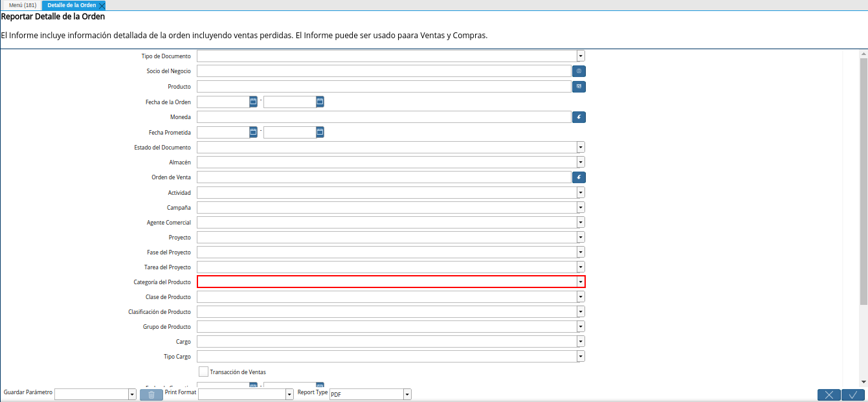Open Fecha de la Orden start calendar
Viewport: 868px width, 402px height.
pyautogui.click(x=253, y=102)
